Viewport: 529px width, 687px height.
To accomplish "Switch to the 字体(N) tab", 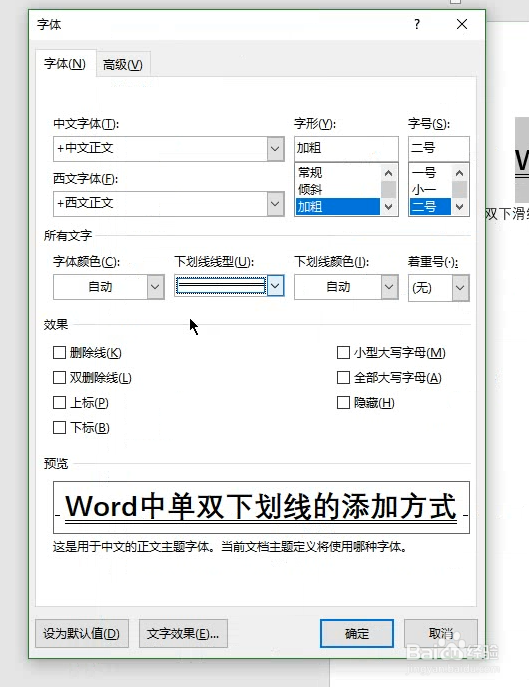I will 65,64.
